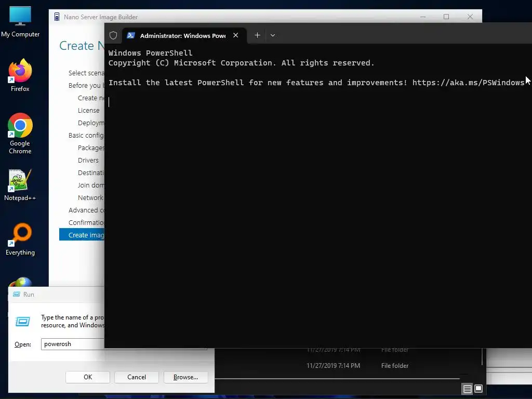This screenshot has height=399, width=532.
Task: Open the Deployment step in the wizard
Action: point(91,123)
